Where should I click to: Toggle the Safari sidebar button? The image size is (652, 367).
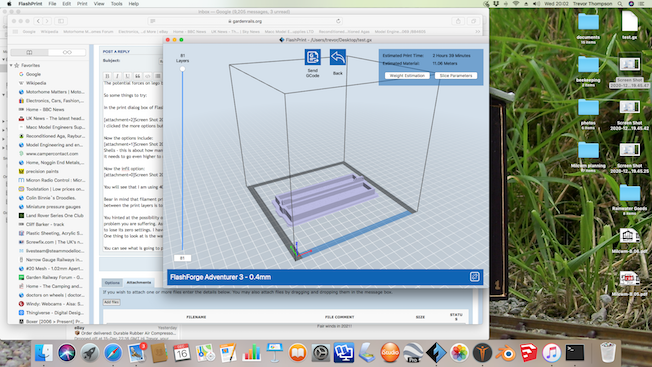coord(61,21)
